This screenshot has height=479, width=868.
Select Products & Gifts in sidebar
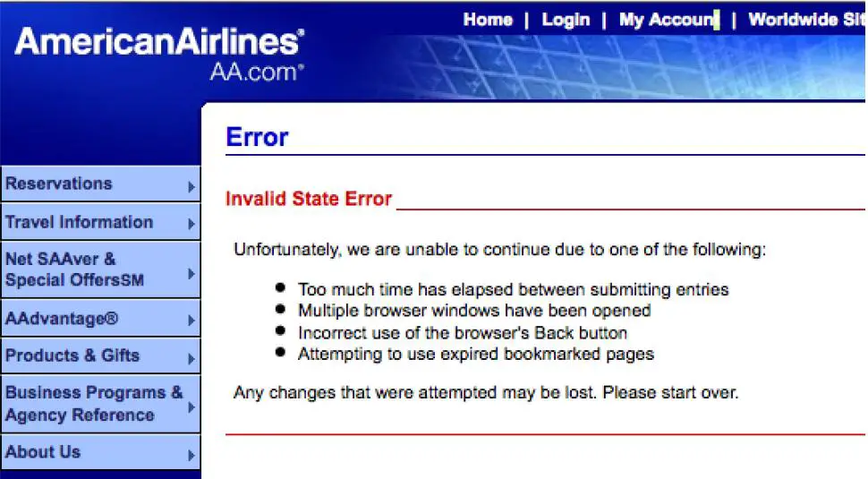point(100,355)
